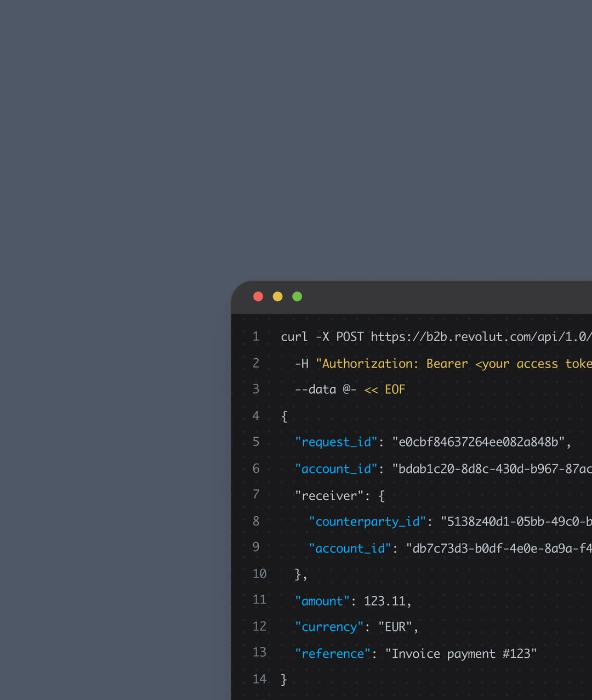Close the code window using red button

click(x=258, y=297)
